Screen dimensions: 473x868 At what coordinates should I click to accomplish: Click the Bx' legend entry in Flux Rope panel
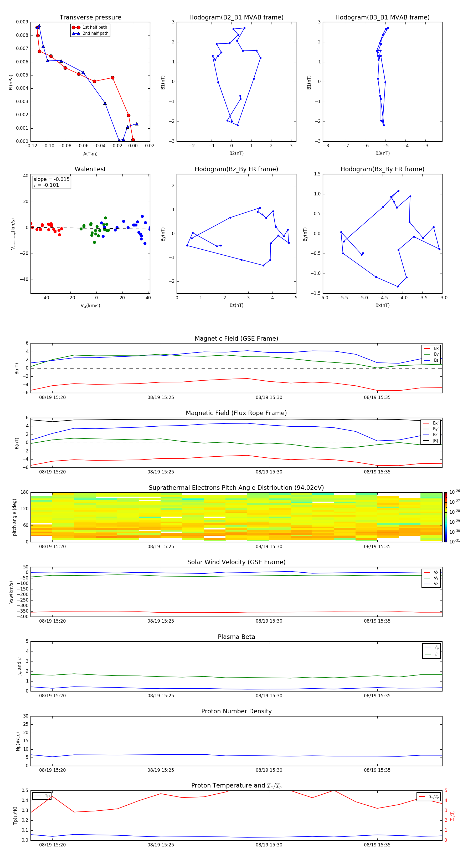pos(431,423)
